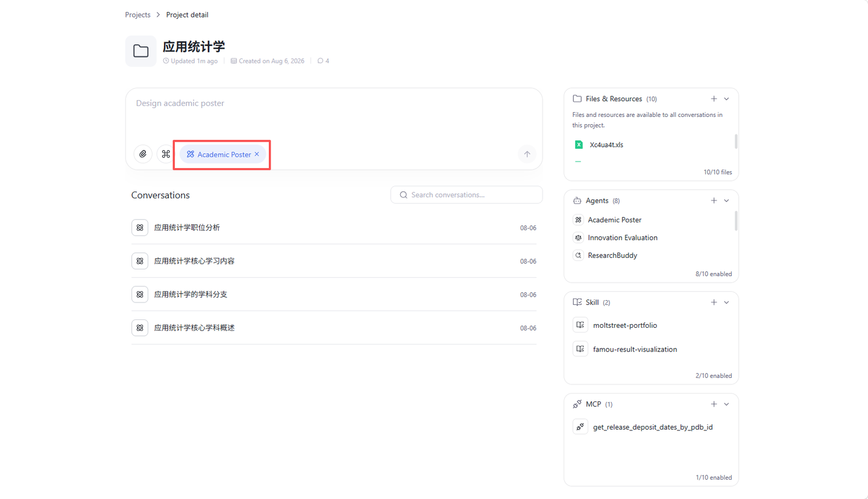Click the paperclip attach file icon
This screenshot has width=868, height=499.
[x=143, y=154]
